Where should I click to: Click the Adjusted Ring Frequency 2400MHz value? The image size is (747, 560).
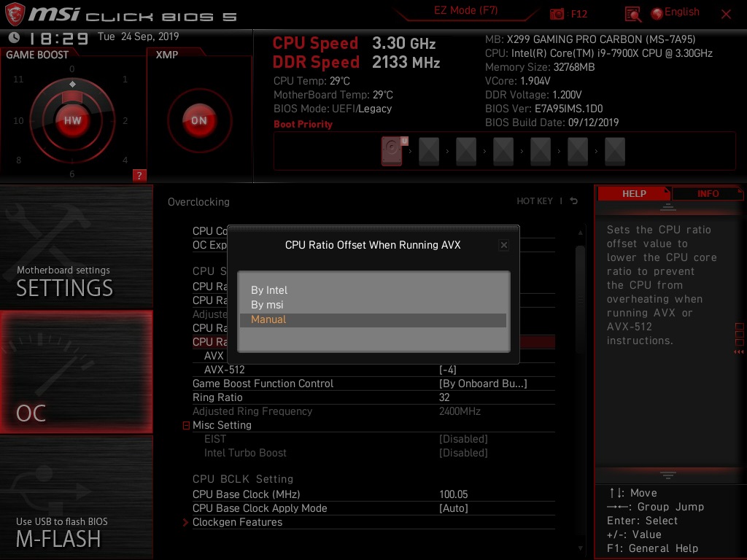(460, 411)
